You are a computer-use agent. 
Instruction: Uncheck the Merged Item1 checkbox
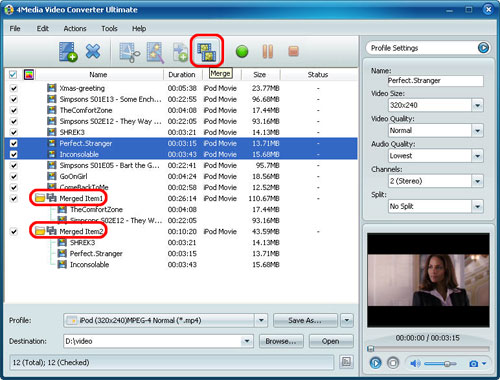pos(14,198)
